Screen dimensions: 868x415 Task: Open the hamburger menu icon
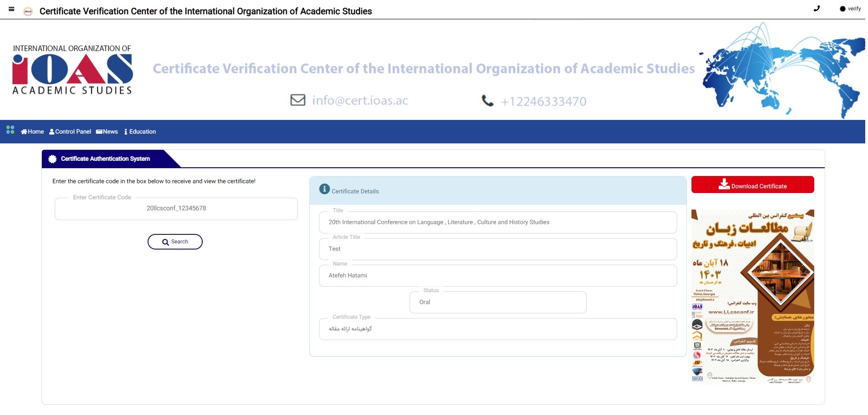tap(11, 9)
